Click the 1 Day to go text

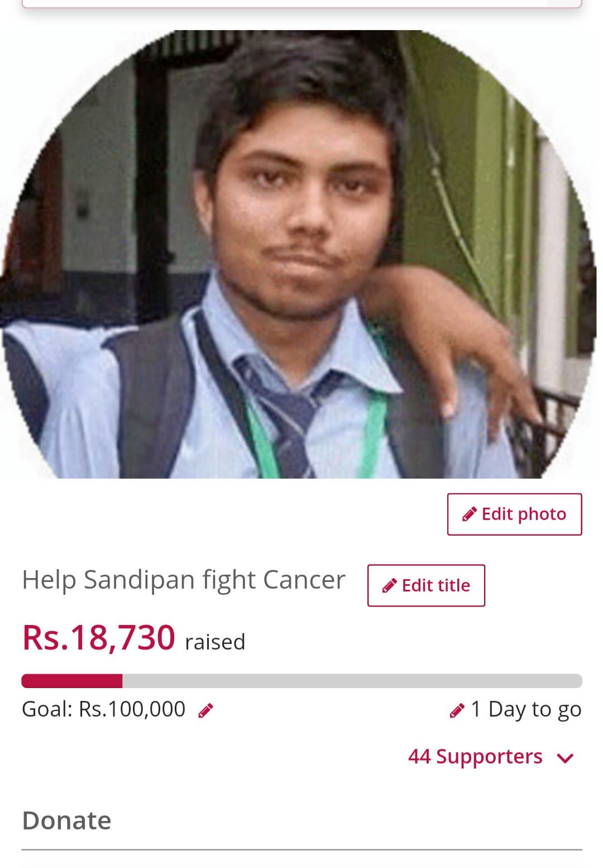[526, 709]
